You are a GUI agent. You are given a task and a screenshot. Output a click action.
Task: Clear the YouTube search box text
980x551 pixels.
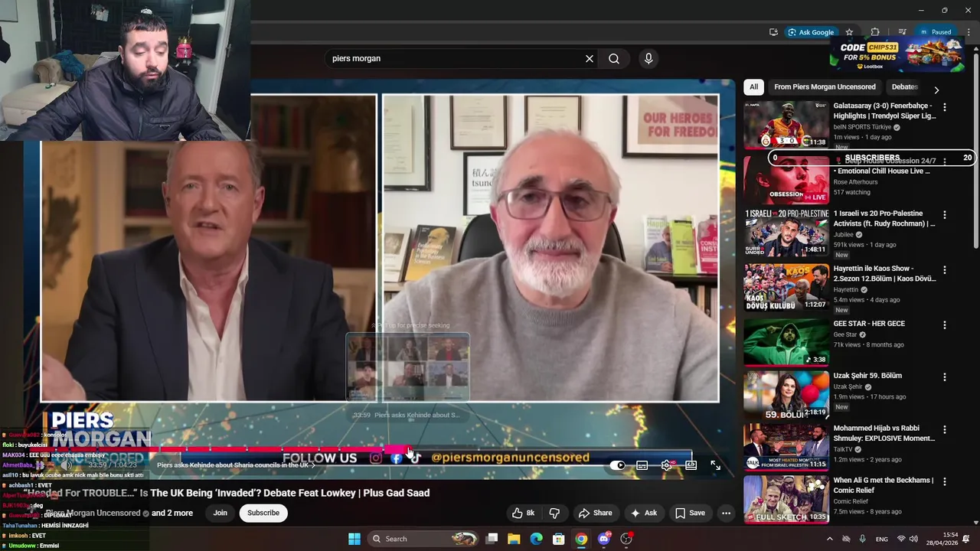click(590, 58)
